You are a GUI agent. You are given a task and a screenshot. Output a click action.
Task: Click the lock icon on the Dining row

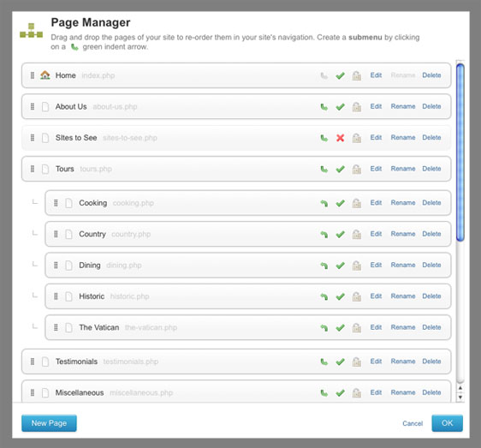coord(356,265)
